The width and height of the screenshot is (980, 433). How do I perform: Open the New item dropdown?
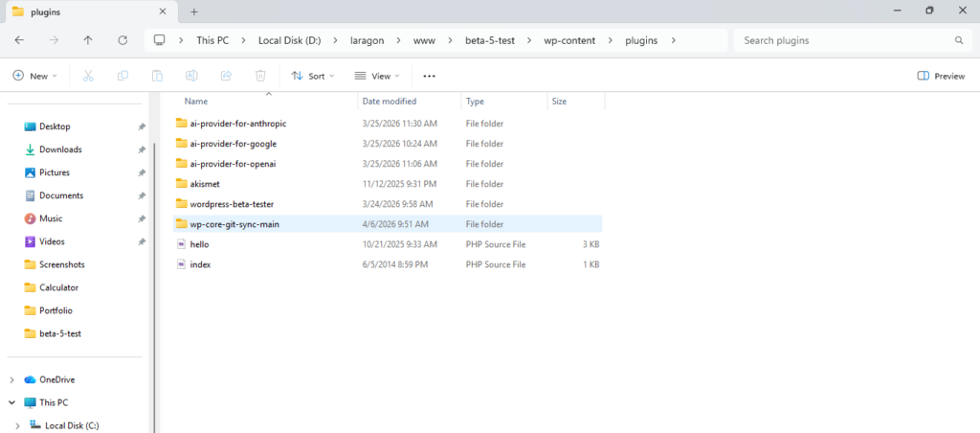coord(34,76)
